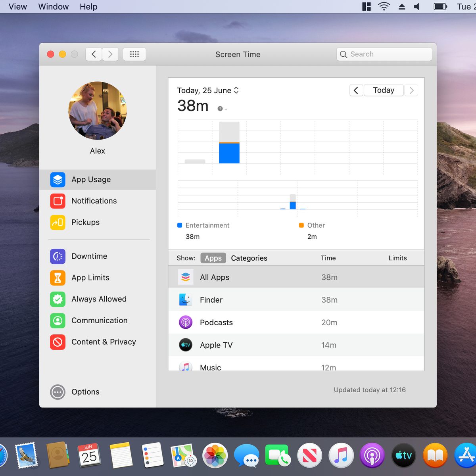Open Downtime settings
Image resolution: width=476 pixels, height=476 pixels.
(98, 256)
